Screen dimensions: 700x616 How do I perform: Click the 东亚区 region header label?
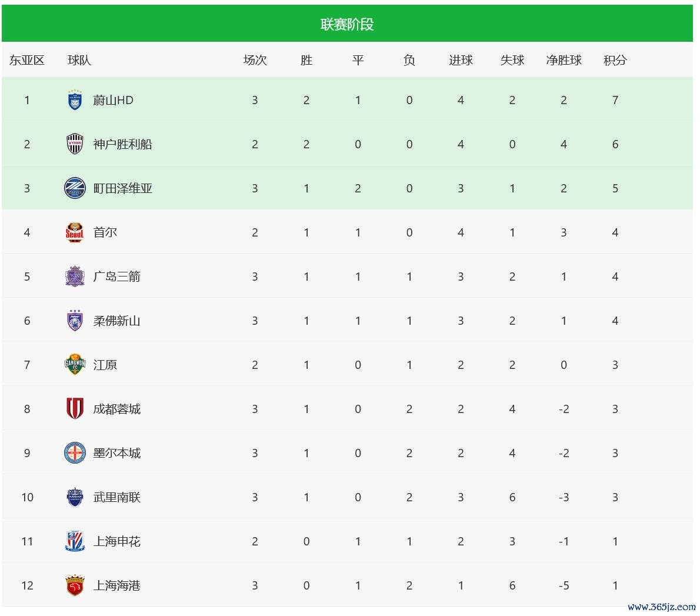click(x=27, y=60)
